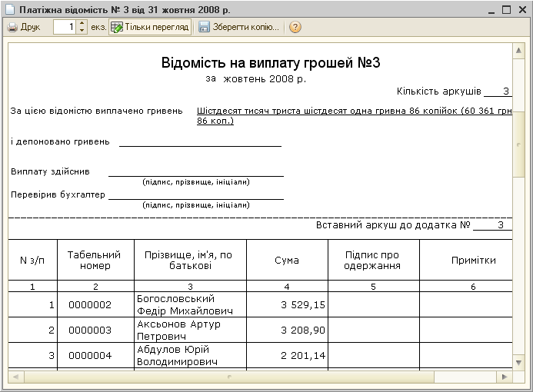The height and width of the screenshot is (392, 533).
Task: Click the N з/п column header
Action: click(x=32, y=261)
